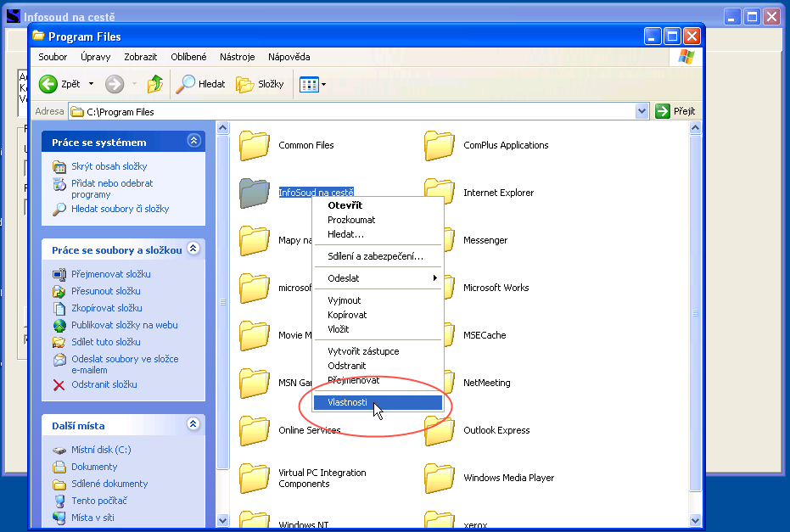Expand the views dropdown arrow
Screen dimensions: 790x532
323,84
